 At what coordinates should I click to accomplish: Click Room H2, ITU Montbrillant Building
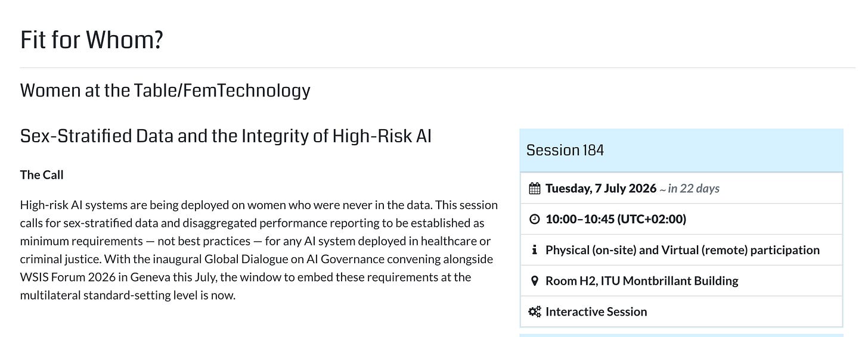coord(641,281)
